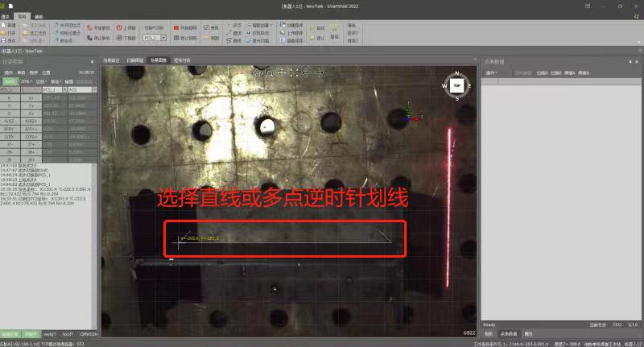644x347 pixels.
Task: Toggle the checkbox icon in the ribbon
Action: pyautogui.click(x=207, y=27)
